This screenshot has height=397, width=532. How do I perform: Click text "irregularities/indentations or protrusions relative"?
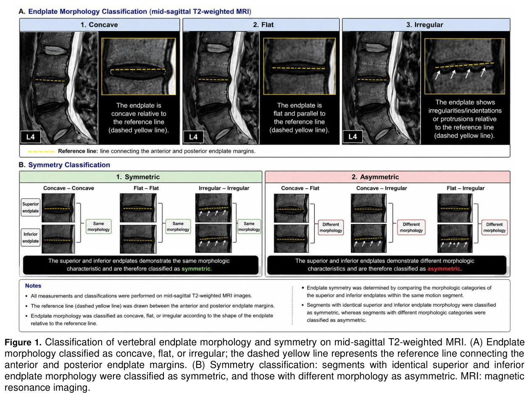[465, 115]
